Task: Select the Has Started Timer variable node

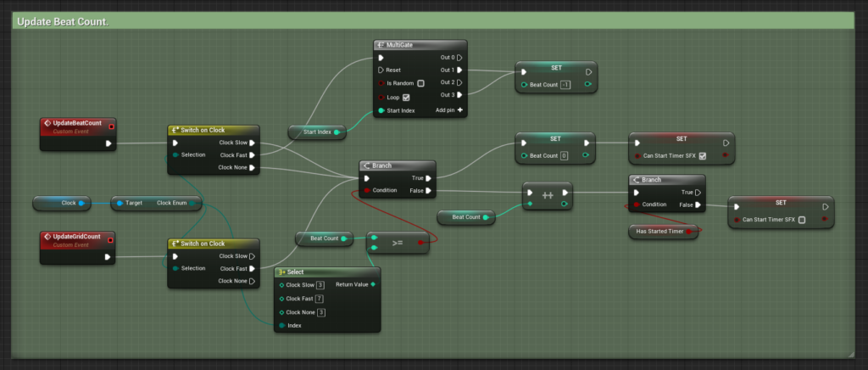Action: pyautogui.click(x=660, y=231)
